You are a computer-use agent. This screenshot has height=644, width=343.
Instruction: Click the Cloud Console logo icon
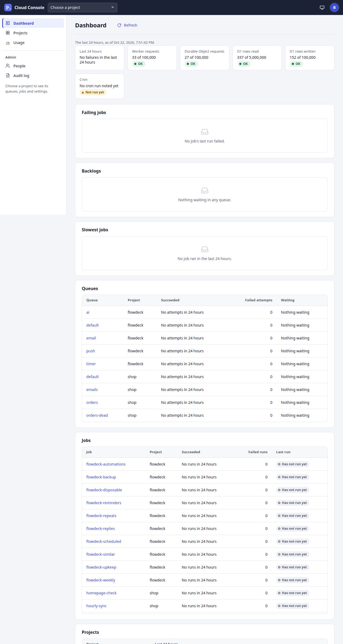[x=8, y=8]
